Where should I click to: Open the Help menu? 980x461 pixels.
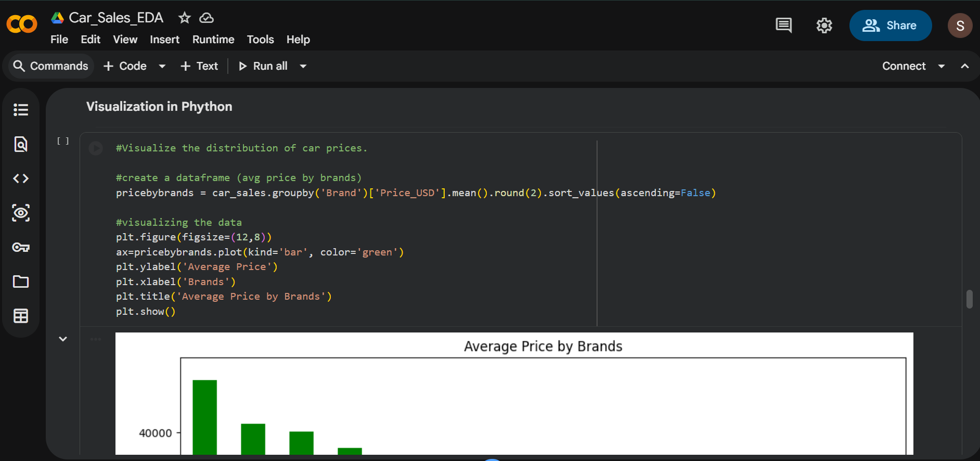pos(298,40)
